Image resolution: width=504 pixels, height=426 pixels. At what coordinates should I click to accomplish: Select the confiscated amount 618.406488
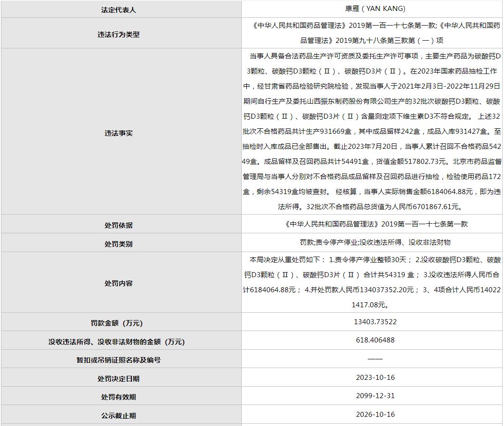pyautogui.click(x=375, y=340)
